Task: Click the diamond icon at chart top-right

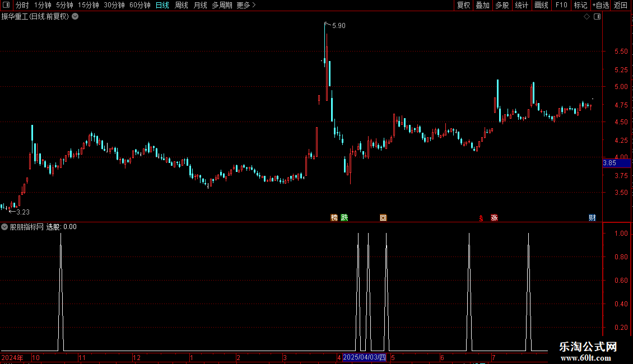Action: coord(587,17)
